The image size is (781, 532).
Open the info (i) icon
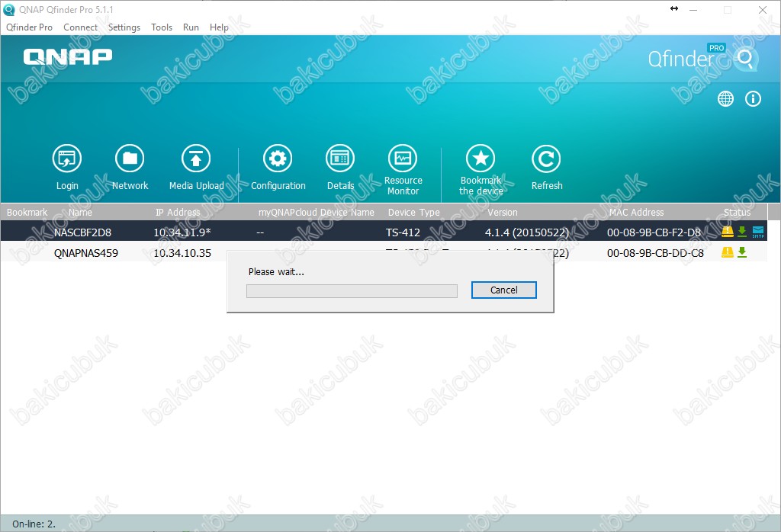point(753,98)
